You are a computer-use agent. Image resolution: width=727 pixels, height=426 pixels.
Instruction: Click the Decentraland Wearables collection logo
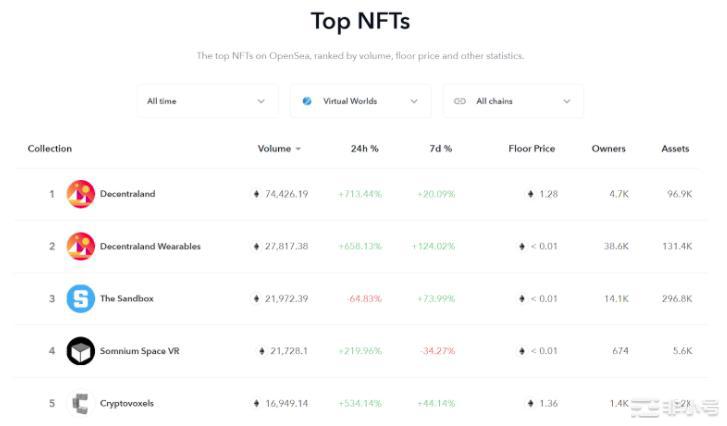[80, 246]
